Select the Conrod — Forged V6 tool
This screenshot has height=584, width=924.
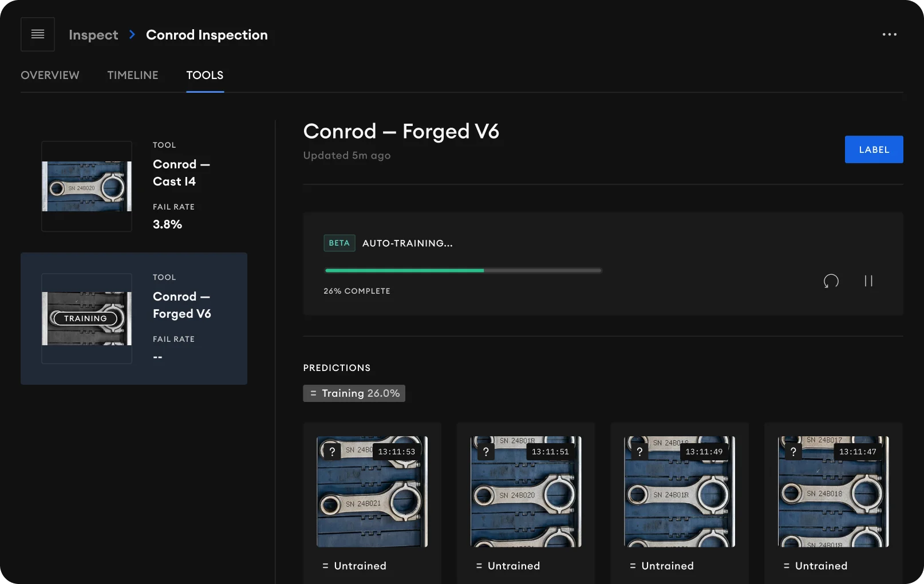pos(134,318)
